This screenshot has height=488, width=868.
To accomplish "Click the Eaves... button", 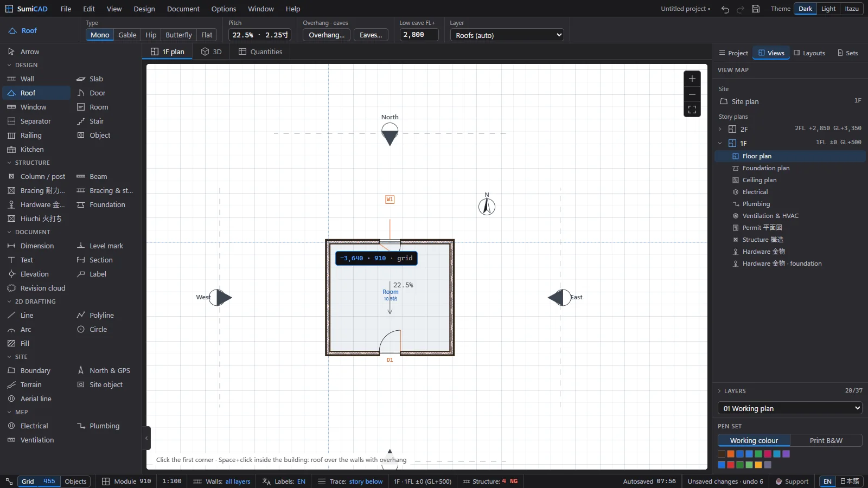I will tap(371, 35).
